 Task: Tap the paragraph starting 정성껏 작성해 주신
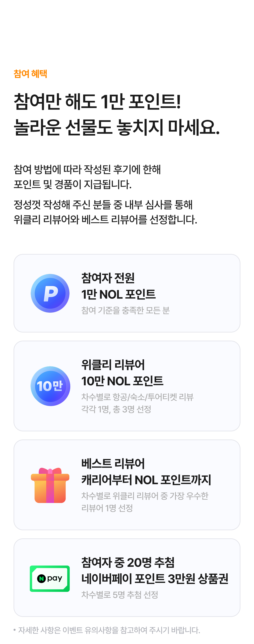click(105, 212)
